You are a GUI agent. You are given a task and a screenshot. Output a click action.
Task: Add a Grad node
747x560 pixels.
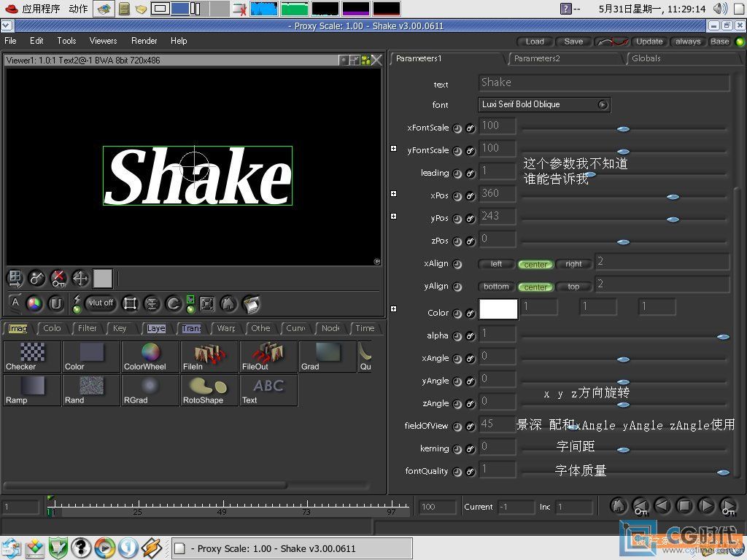(x=328, y=356)
